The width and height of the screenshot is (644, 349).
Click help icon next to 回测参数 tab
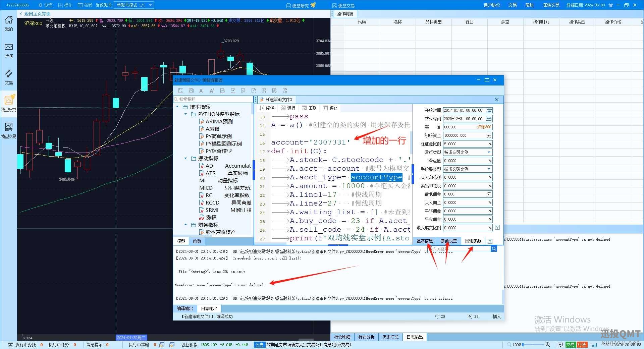click(x=490, y=241)
